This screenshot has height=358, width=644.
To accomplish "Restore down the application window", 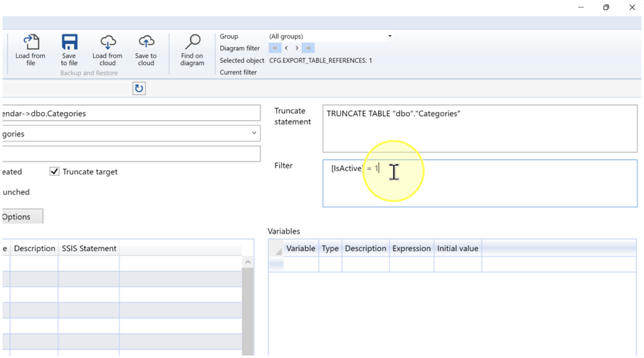I will click(x=606, y=7).
